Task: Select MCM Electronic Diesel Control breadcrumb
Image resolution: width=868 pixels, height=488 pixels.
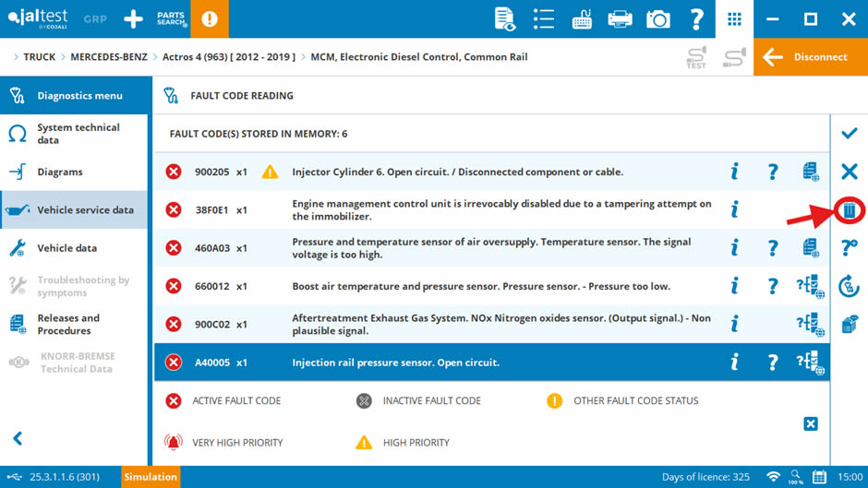Action: pyautogui.click(x=419, y=57)
